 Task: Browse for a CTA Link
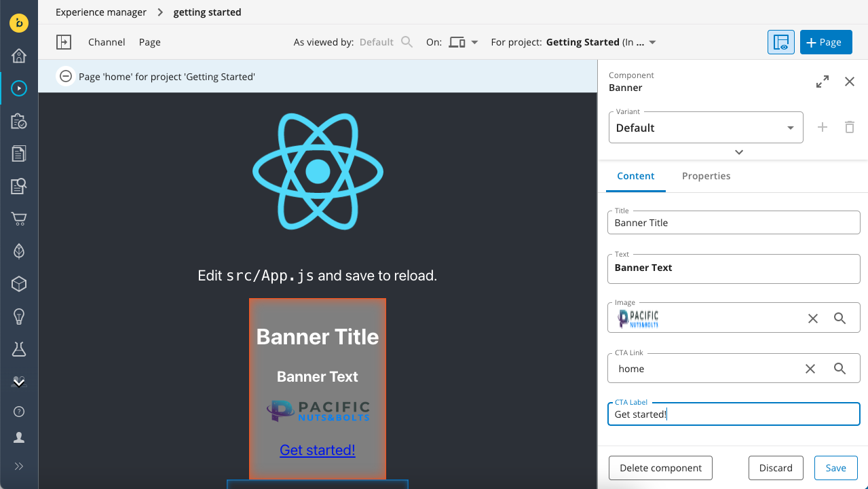pyautogui.click(x=840, y=369)
